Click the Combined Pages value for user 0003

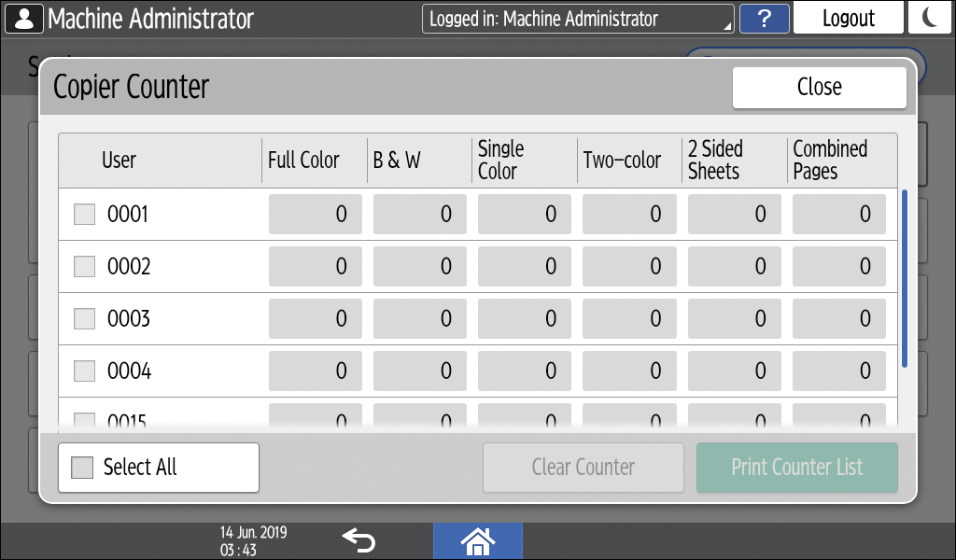tap(838, 319)
